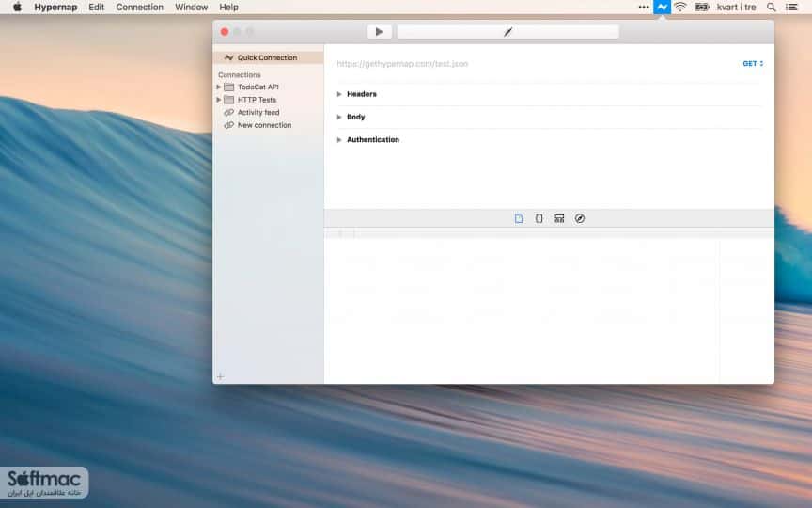Open the Hypernap application menu
The width and height of the screenshot is (812, 508).
pos(55,8)
